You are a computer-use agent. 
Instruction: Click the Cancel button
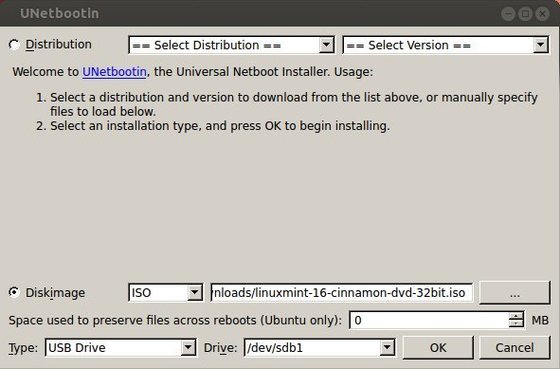point(515,348)
